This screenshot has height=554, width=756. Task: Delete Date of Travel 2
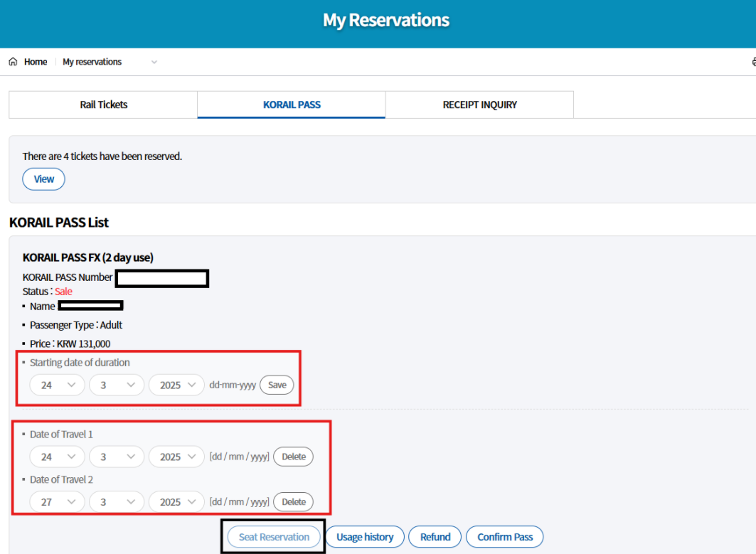(x=293, y=501)
